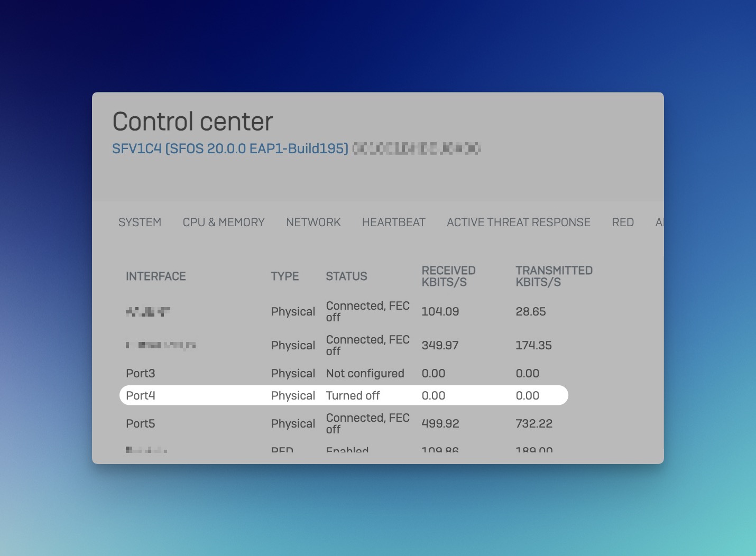Screen dimensions: 756x556
Task: Click Port4's Turned off status
Action: (x=353, y=396)
